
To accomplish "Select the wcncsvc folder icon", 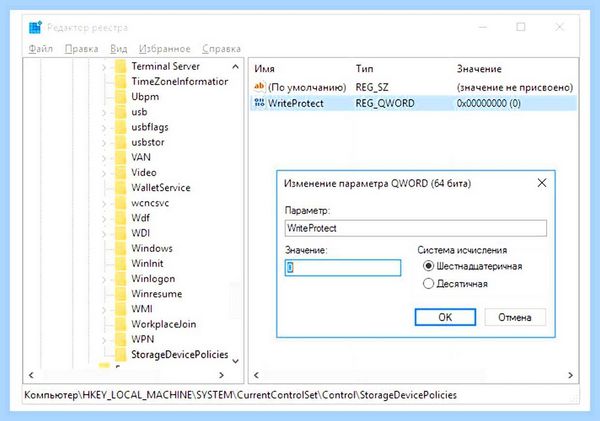I will tap(121, 203).
